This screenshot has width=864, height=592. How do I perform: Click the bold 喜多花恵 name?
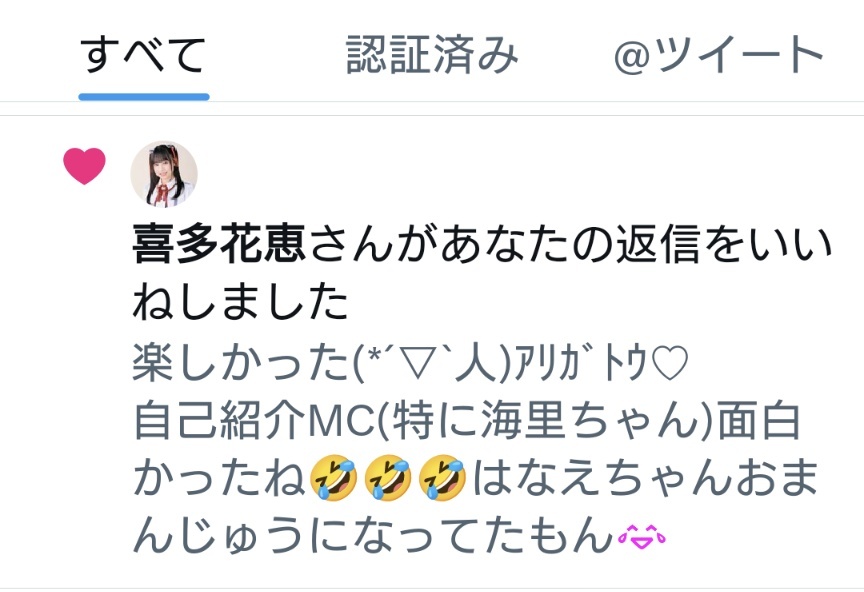[x=219, y=243]
